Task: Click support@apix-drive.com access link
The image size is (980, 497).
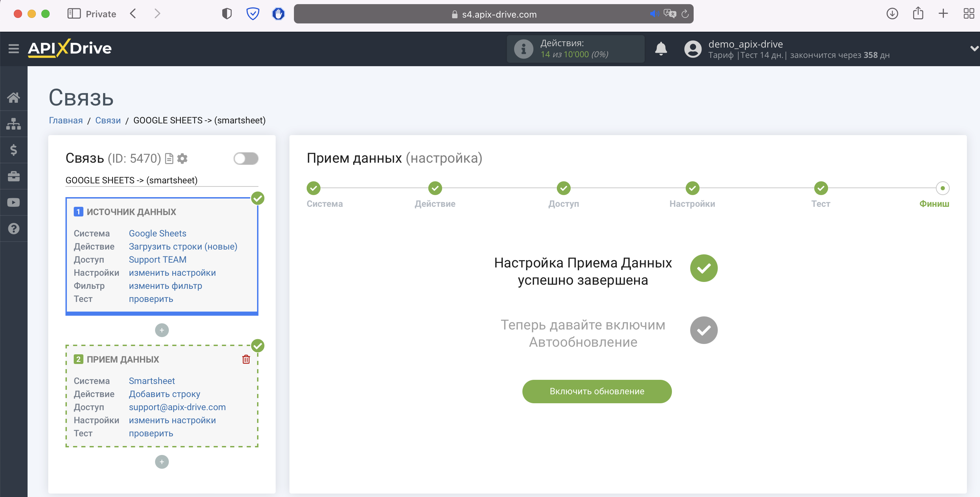Action: [x=177, y=407]
